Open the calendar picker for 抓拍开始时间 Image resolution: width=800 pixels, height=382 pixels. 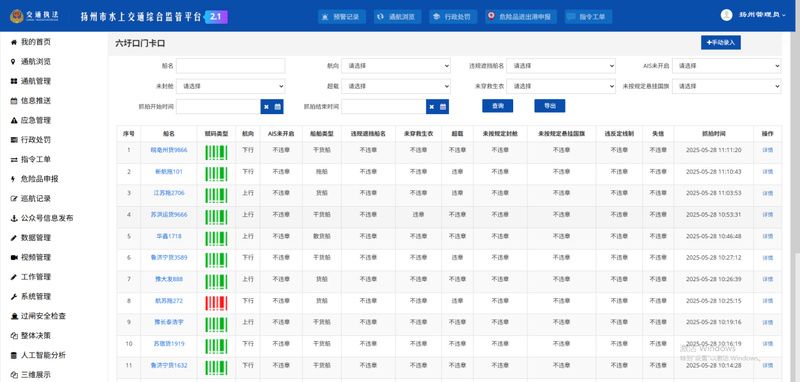(278, 107)
